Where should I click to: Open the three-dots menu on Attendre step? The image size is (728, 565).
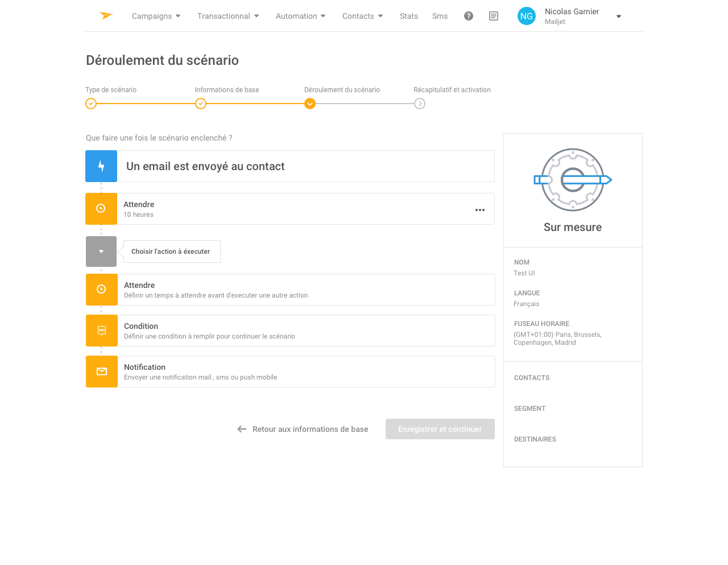(480, 210)
